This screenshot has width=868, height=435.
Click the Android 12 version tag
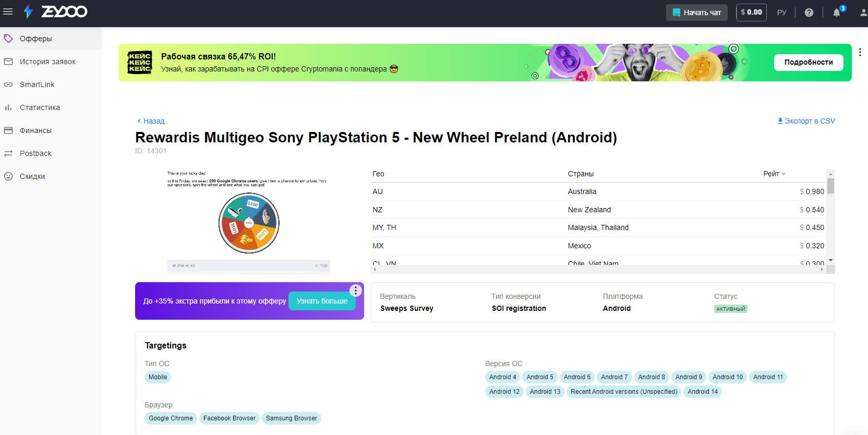coord(504,392)
